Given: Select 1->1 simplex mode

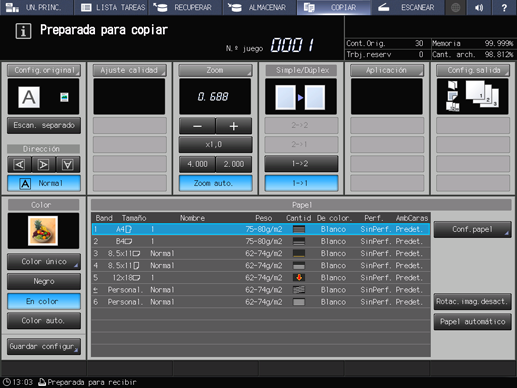Looking at the screenshot, I should click(301, 183).
